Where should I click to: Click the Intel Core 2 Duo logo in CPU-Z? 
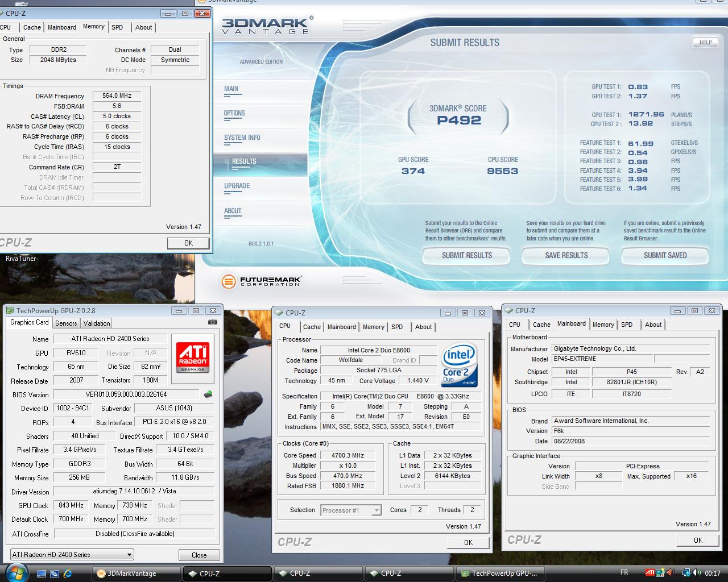click(x=459, y=364)
